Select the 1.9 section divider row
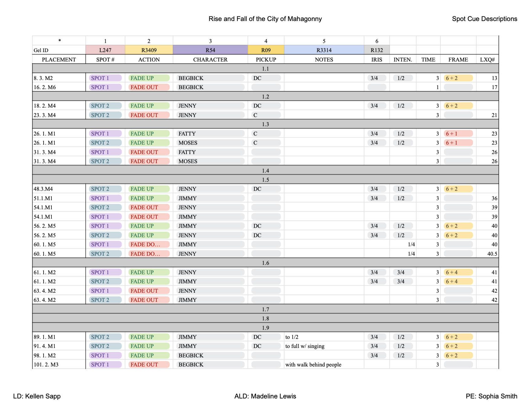 [x=265, y=328]
